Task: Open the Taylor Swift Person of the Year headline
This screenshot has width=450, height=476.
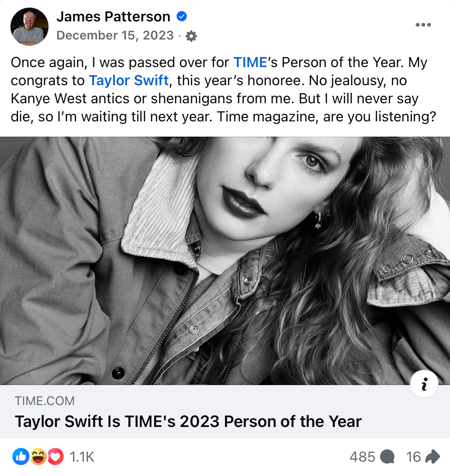Action: click(x=188, y=421)
